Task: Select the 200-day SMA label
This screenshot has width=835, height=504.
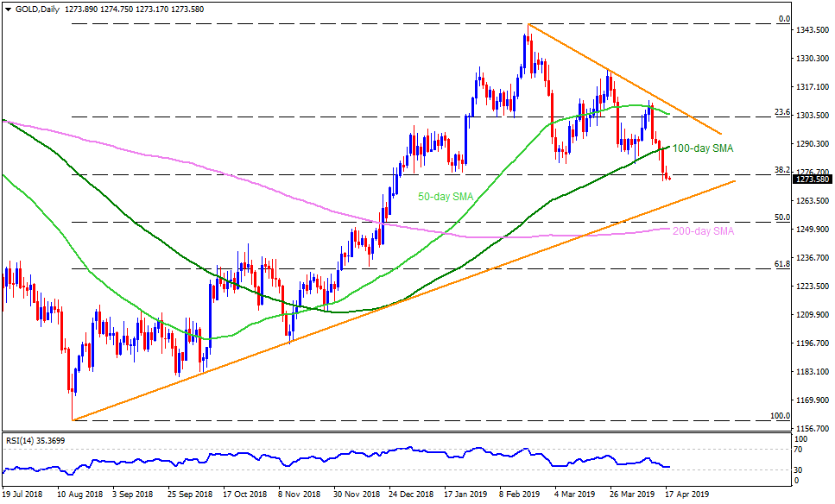Action: (703, 230)
